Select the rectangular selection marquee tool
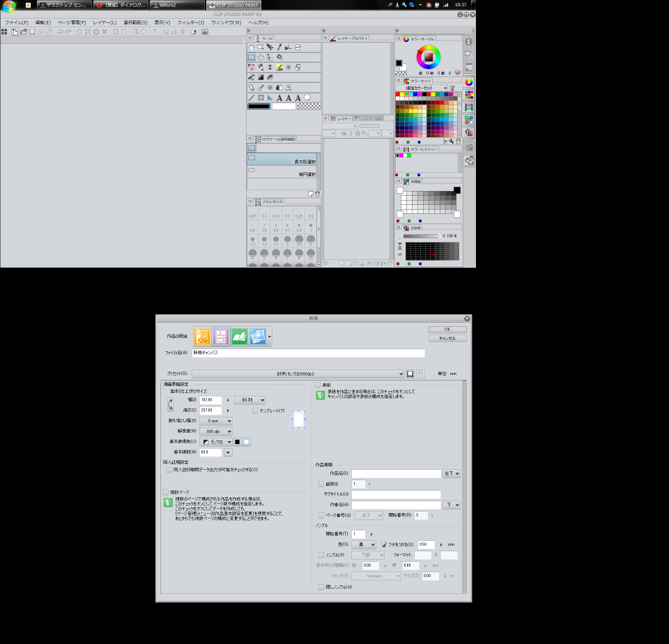Viewport: 669px width, 644px height. click(252, 57)
